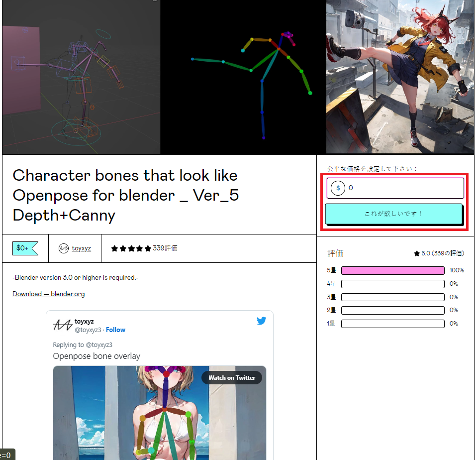The width and height of the screenshot is (476, 460).
Task: Click the toyxyz seller avatar icon
Action: coord(64,248)
